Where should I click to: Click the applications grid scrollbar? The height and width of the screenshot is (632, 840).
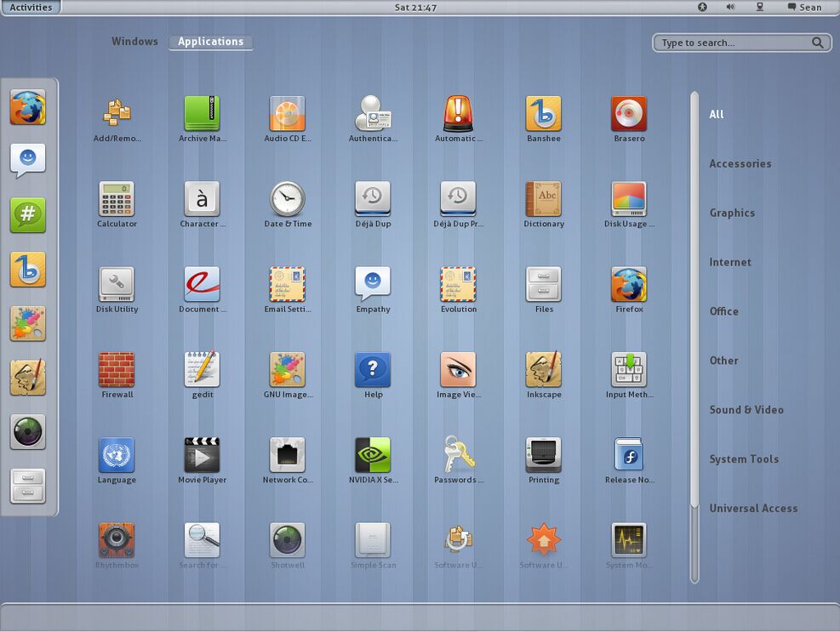(x=694, y=338)
